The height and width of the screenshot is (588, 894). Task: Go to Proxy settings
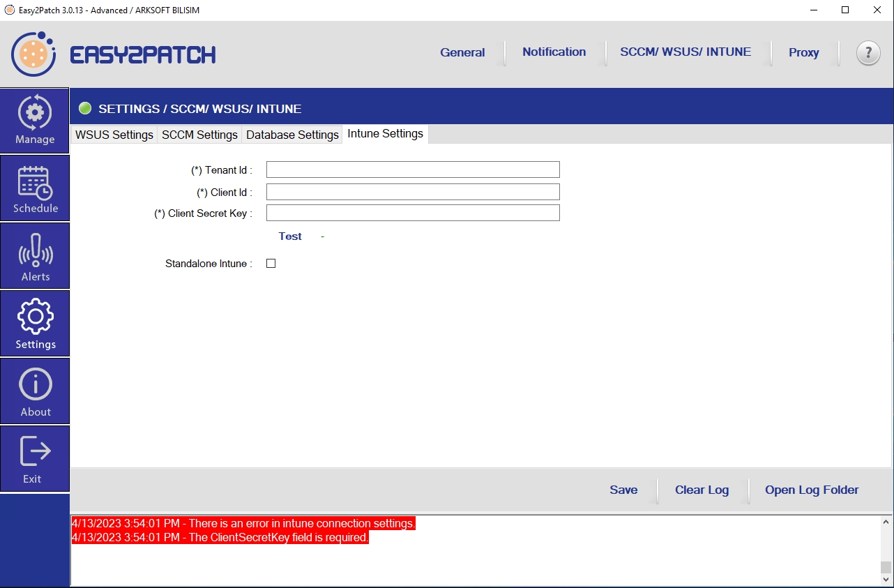tap(803, 52)
